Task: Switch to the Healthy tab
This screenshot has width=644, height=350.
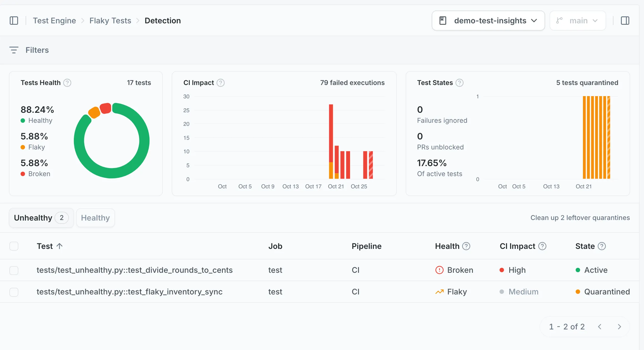Action: [x=96, y=218]
